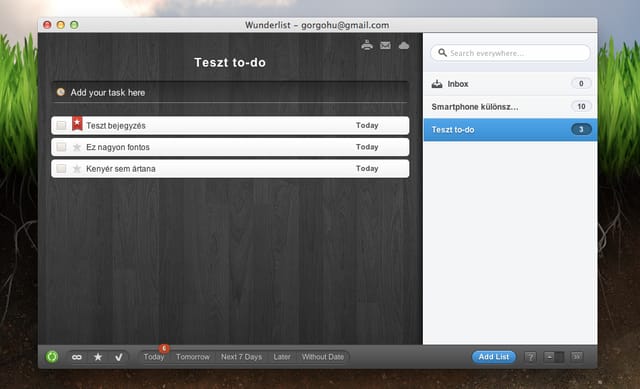Tick the checkbox for Kenyér sem ártana
This screenshot has width=640, height=389.
(61, 169)
